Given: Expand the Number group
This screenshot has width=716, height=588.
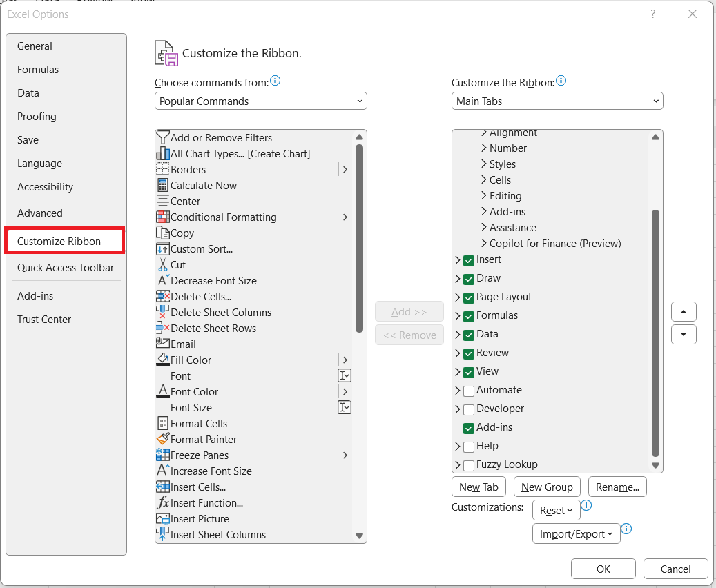Looking at the screenshot, I should [x=484, y=148].
